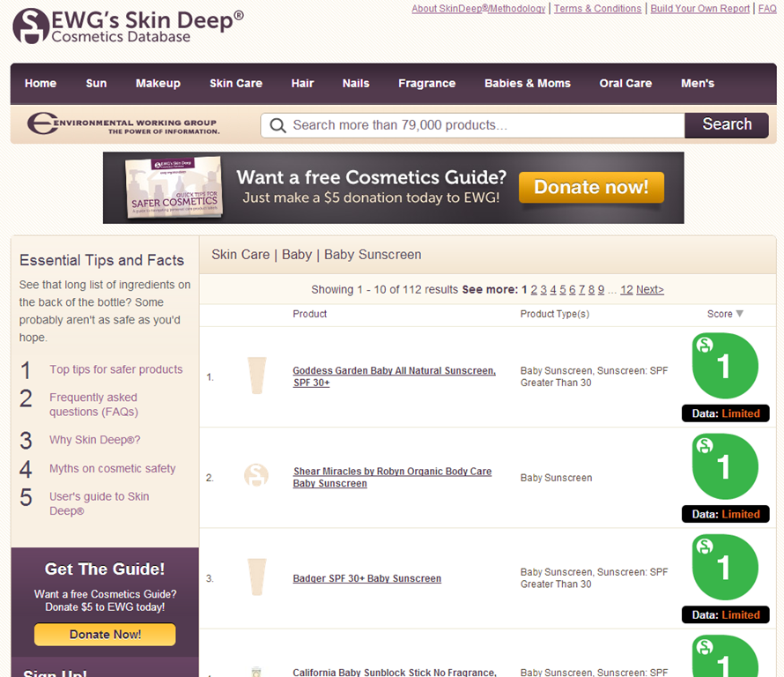784x677 pixels.
Task: Open Goddess Garden Baby All Natural Sunscreen link
Action: [x=394, y=376]
